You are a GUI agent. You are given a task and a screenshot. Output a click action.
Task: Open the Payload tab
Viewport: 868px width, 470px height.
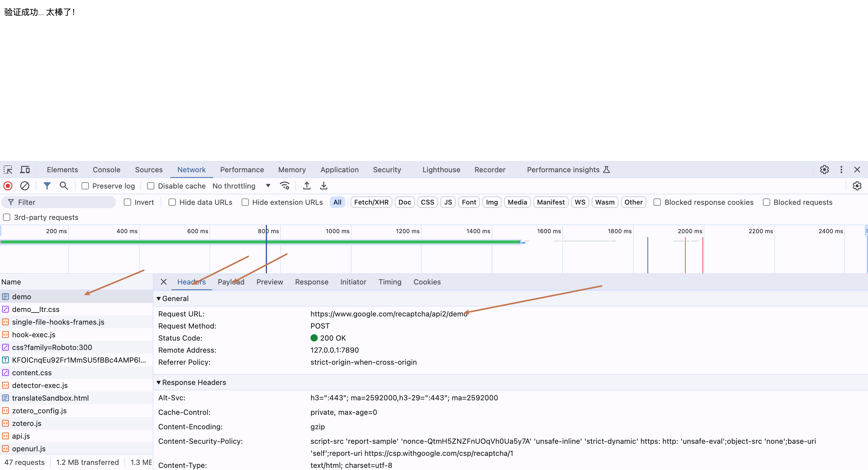tap(231, 282)
